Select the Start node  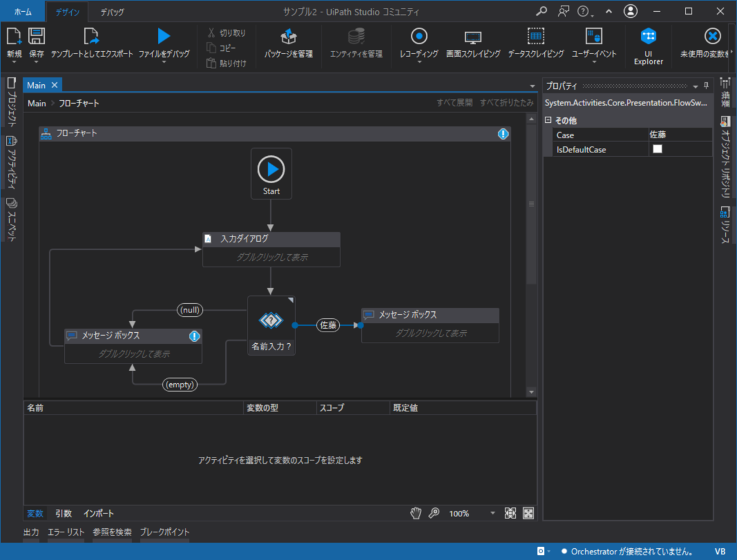271,174
